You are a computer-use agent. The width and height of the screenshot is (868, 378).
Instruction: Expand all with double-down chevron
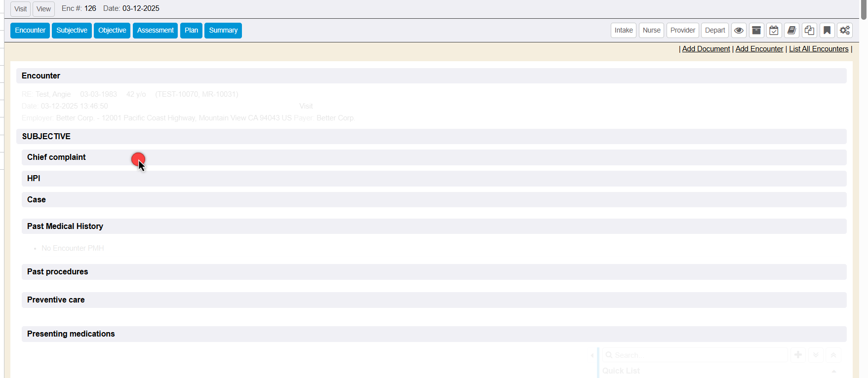click(816, 355)
